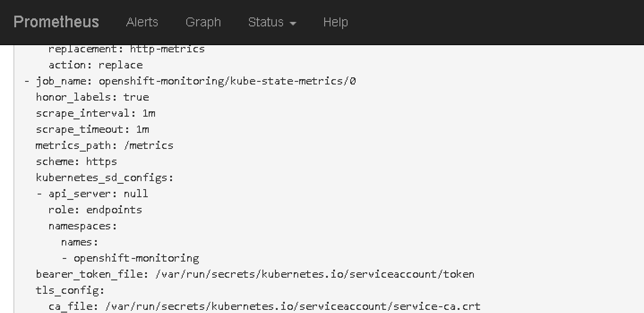Viewport: 644px width, 313px height.
Task: Select the role: endpoints line
Action: coord(95,210)
